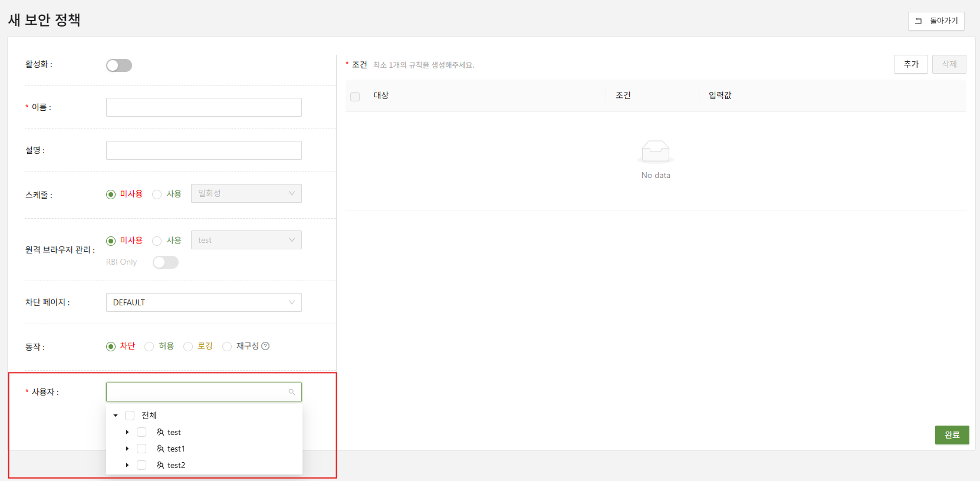Click the green 완료 button

pyautogui.click(x=952, y=434)
